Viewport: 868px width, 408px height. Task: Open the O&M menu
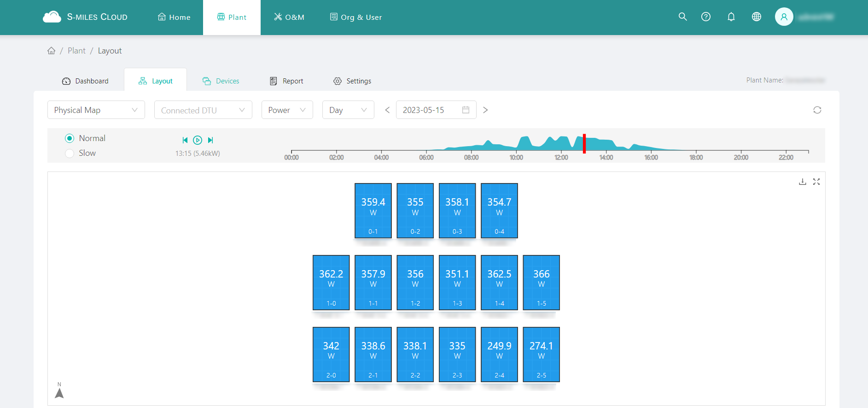pyautogui.click(x=289, y=18)
